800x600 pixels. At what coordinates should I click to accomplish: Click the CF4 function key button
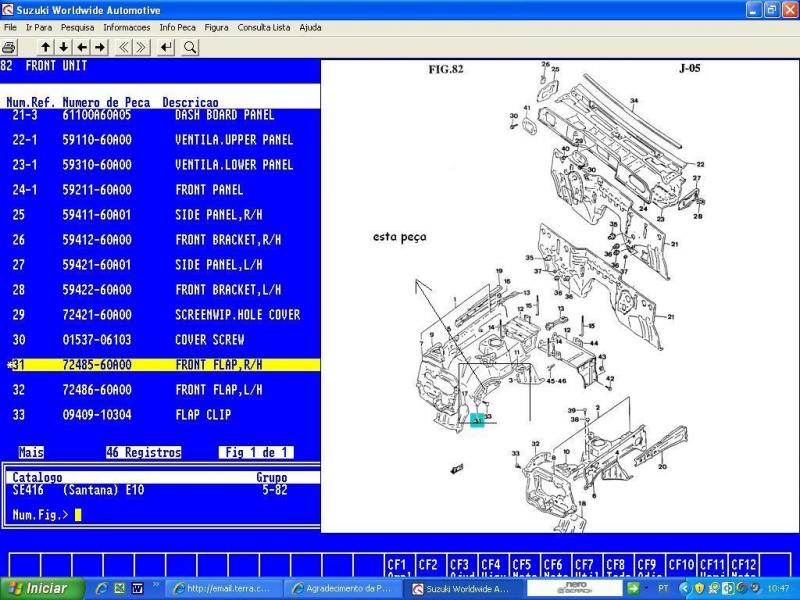pyautogui.click(x=493, y=566)
